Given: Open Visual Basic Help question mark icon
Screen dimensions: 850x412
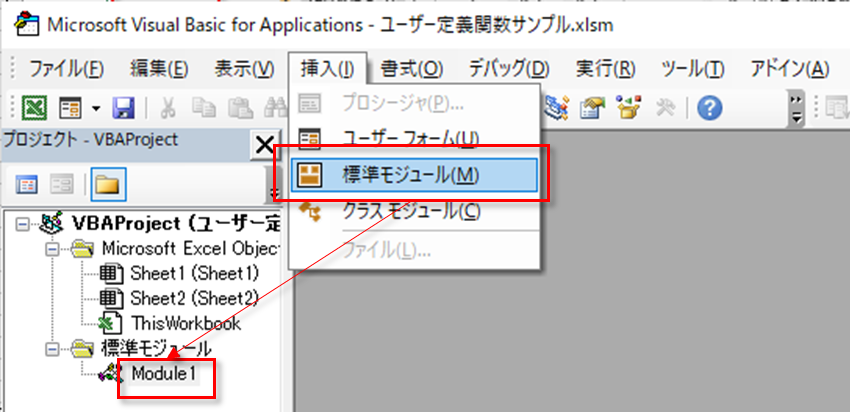Looking at the screenshot, I should 710,108.
